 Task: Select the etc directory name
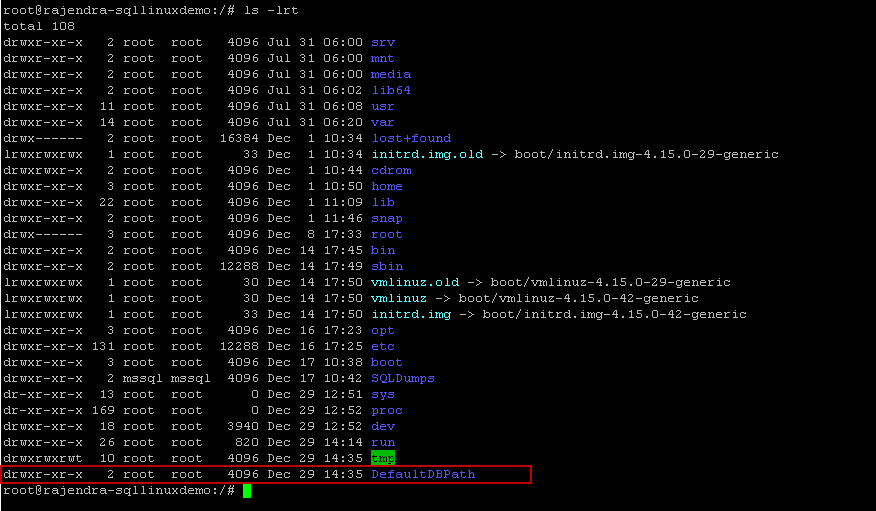pos(383,347)
